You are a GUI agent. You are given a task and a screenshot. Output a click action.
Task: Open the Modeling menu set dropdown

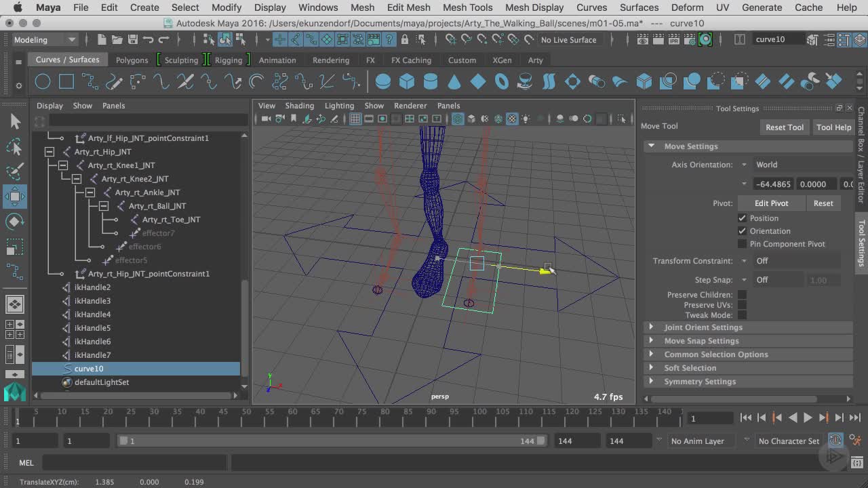[x=45, y=39]
